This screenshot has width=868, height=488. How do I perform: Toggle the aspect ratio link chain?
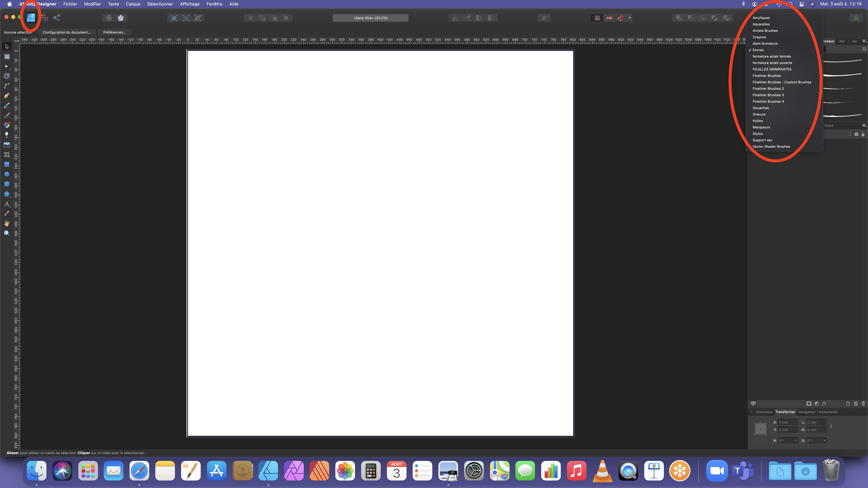tap(831, 426)
